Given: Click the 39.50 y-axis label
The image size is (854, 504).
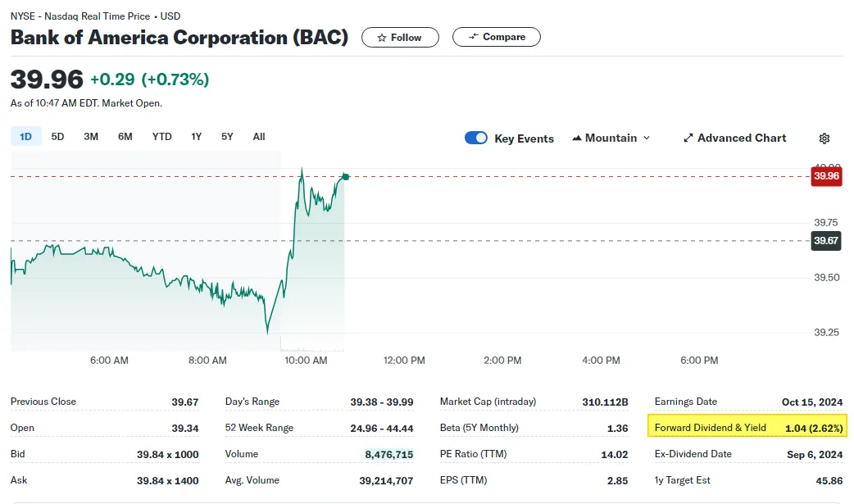Looking at the screenshot, I should click(826, 277).
